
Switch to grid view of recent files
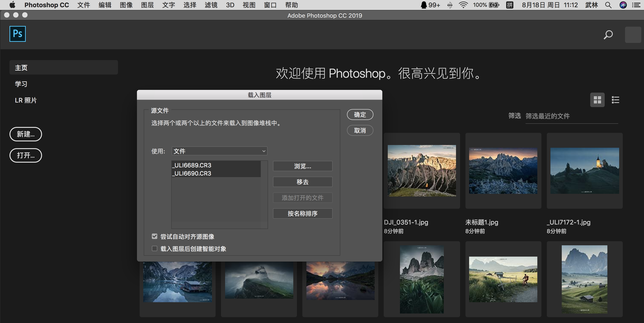[597, 100]
